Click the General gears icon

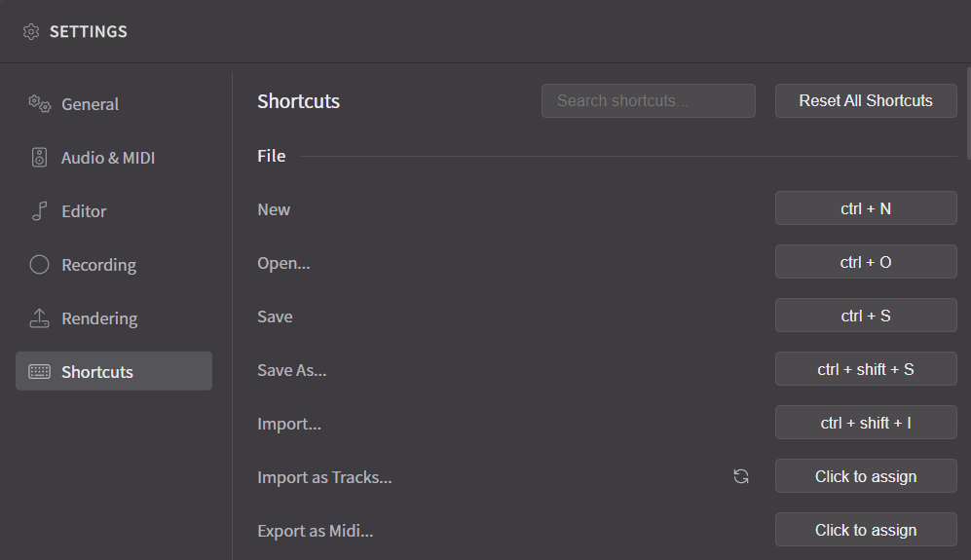click(40, 104)
